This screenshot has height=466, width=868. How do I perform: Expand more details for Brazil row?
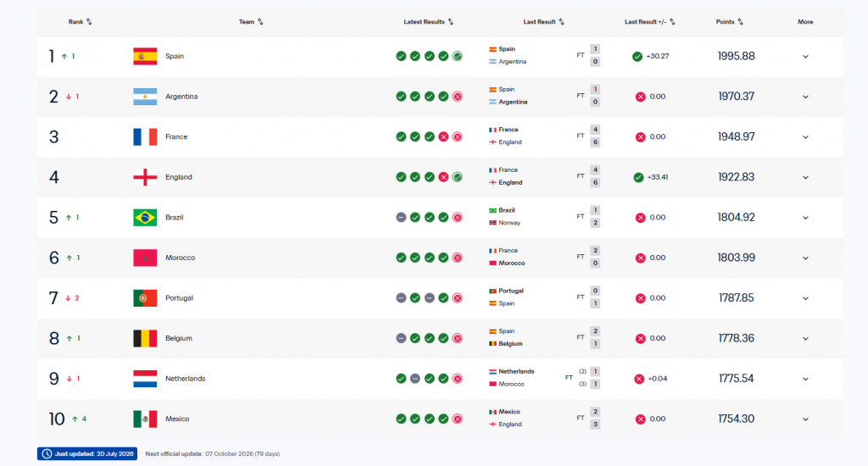[x=805, y=218]
